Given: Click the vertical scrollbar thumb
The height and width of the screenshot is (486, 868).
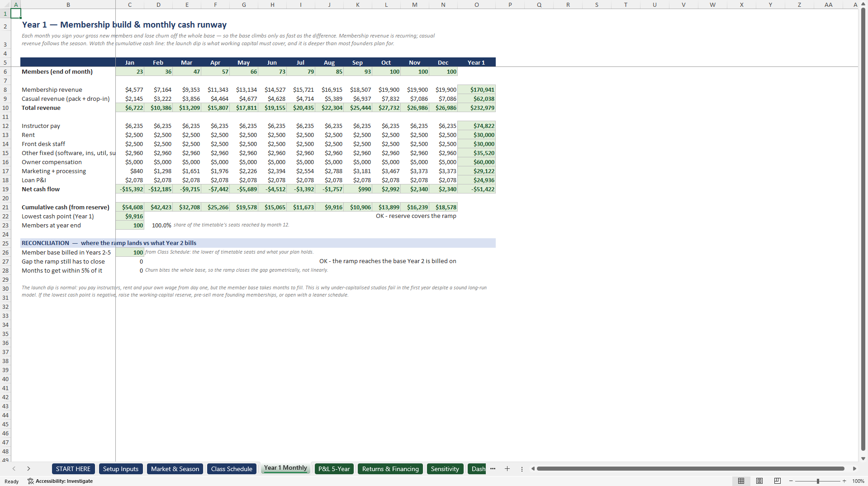Looking at the screenshot, I should pyautogui.click(x=863, y=230).
